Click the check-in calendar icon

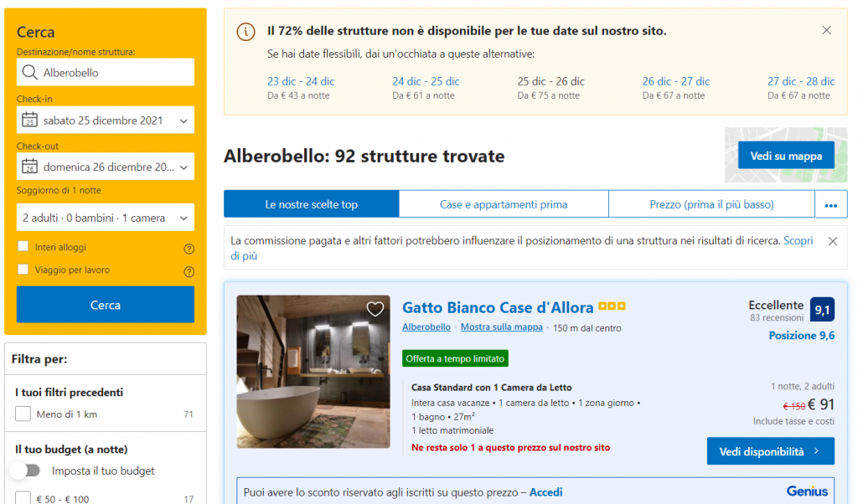tap(30, 120)
